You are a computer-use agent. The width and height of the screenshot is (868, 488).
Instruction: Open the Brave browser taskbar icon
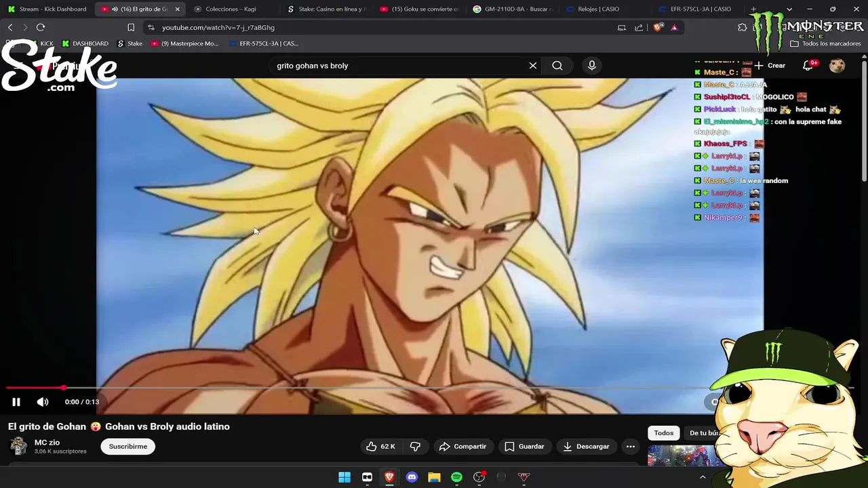click(x=389, y=477)
